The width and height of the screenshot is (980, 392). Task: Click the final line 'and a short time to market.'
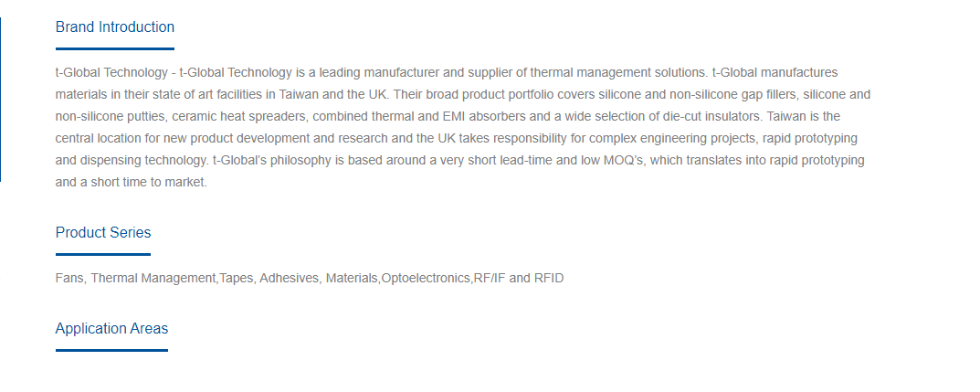pyautogui.click(x=132, y=183)
